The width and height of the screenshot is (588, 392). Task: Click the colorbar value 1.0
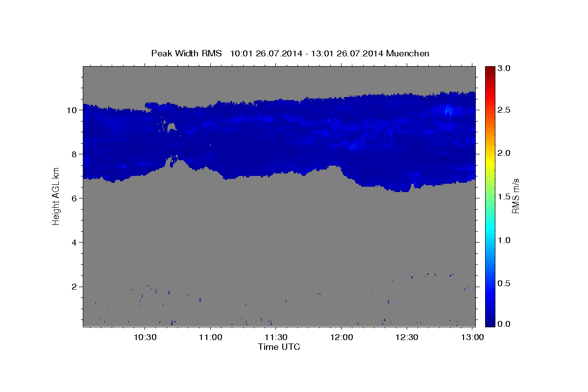(x=504, y=240)
